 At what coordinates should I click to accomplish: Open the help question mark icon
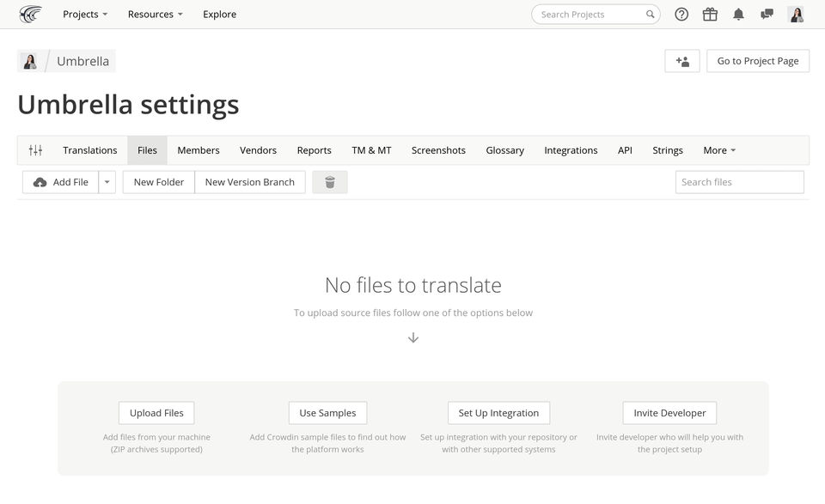681,14
